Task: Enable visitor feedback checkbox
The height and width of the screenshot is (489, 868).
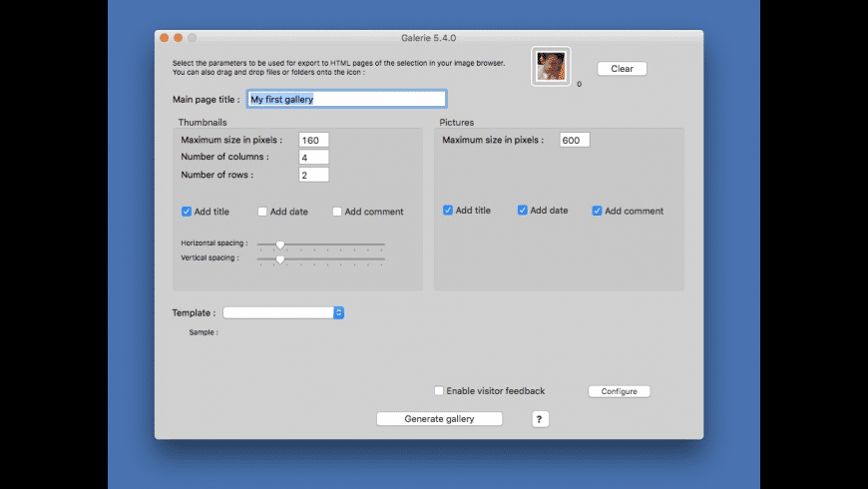Action: pyautogui.click(x=439, y=391)
